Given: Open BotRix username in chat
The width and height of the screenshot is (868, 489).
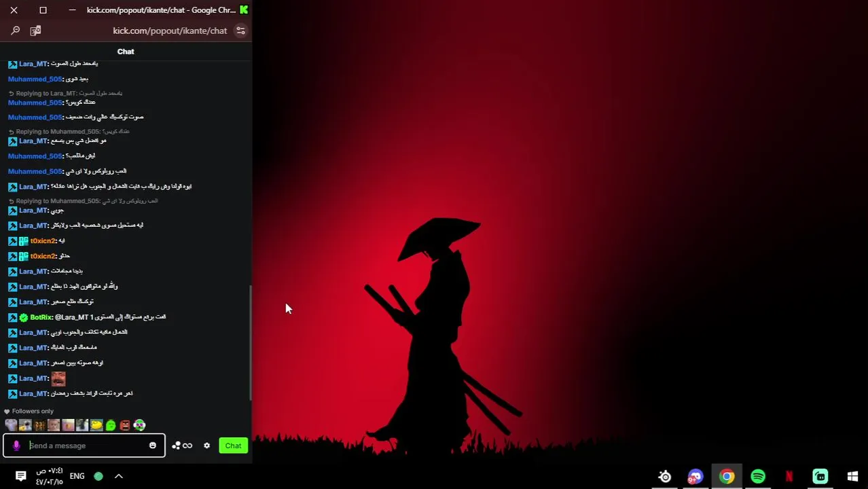Looking at the screenshot, I should coord(41,317).
